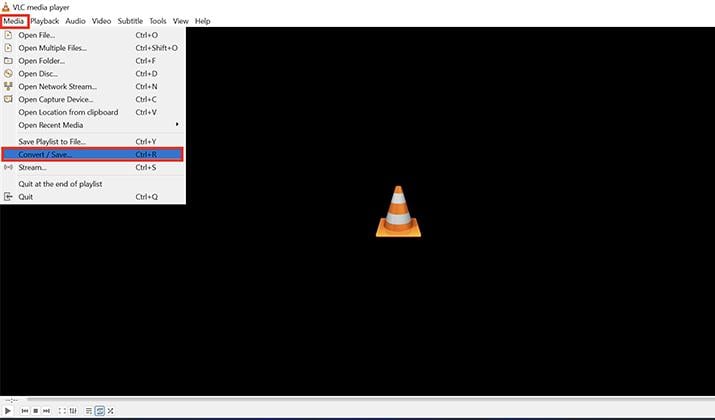Start playback with the Play button
The height and width of the screenshot is (420, 715).
point(8,411)
